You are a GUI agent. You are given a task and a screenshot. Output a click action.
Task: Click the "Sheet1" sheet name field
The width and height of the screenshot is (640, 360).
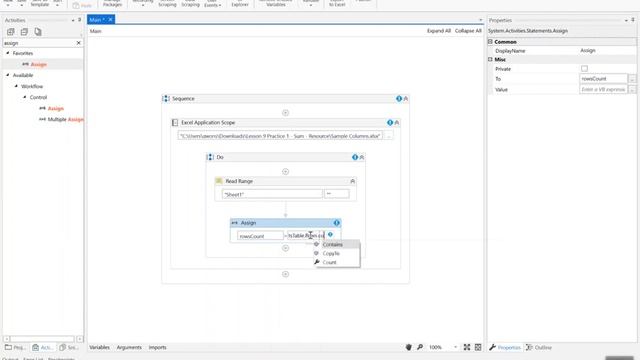pos(272,194)
